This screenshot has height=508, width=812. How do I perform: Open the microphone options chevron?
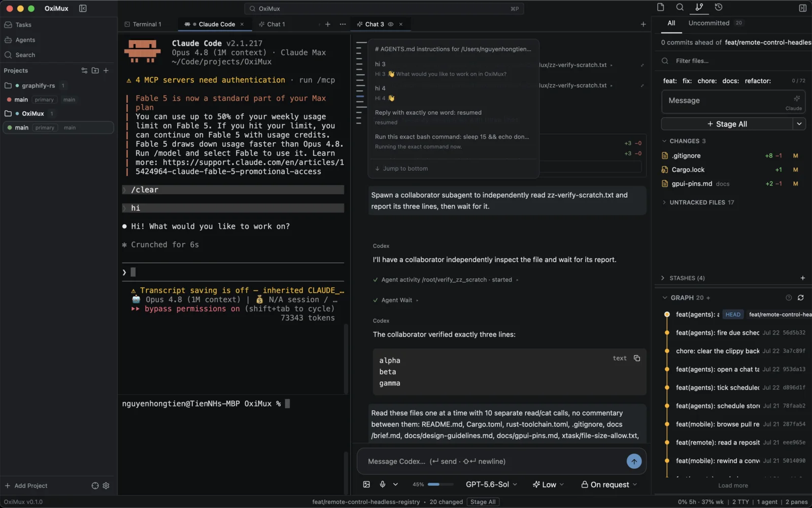click(395, 485)
